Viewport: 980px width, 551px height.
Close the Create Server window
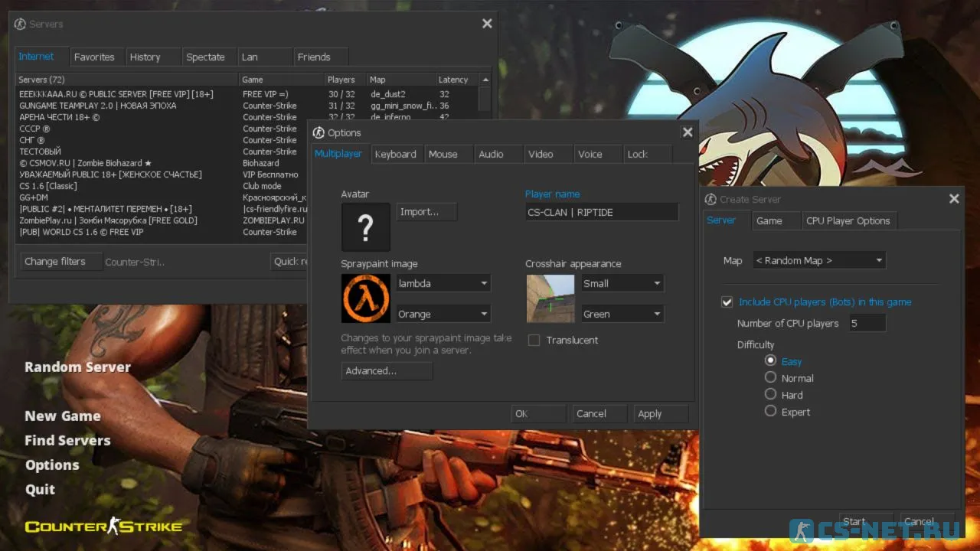[954, 199]
